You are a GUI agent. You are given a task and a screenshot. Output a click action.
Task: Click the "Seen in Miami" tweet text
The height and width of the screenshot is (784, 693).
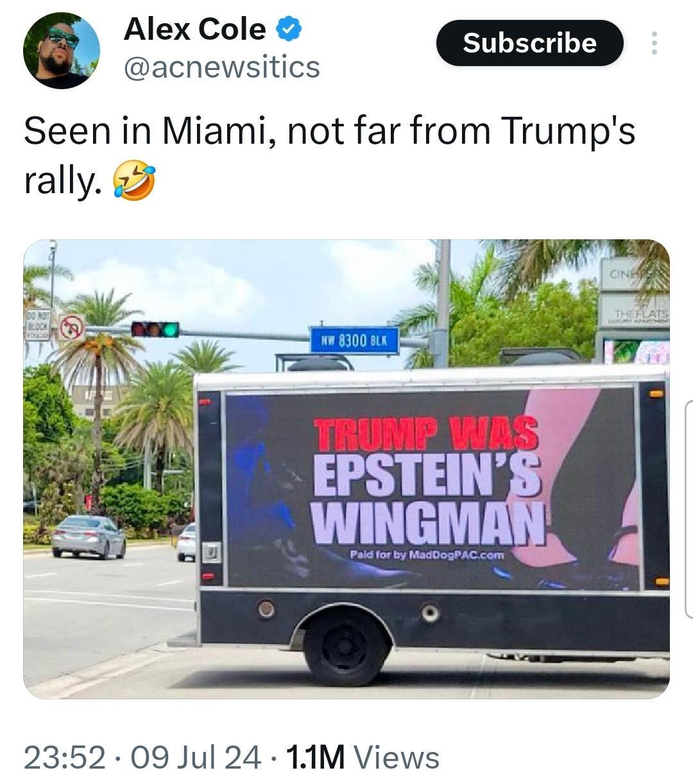tap(330, 156)
